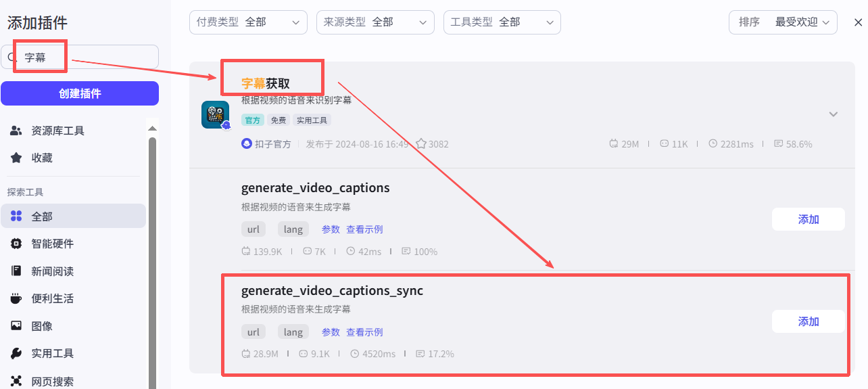Click the plugin search input field
The width and height of the screenshot is (868, 389).
[x=80, y=58]
